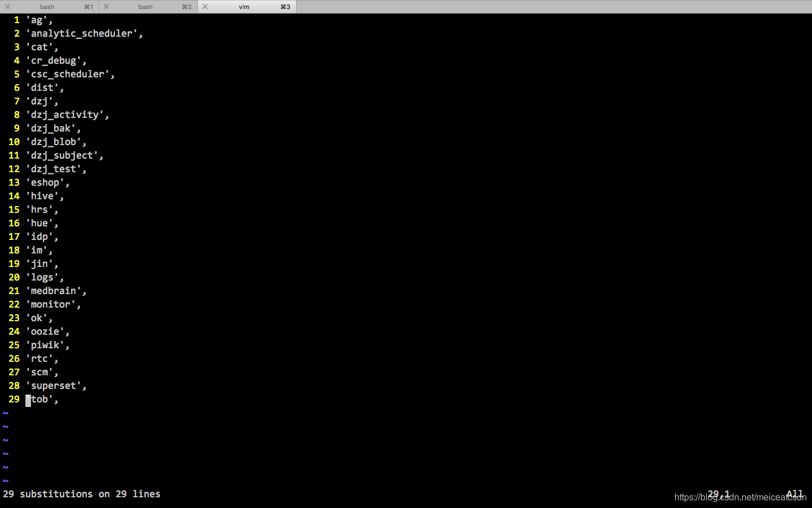Click the 'dzj_activity' entry
The image size is (812, 508).
[67, 115]
